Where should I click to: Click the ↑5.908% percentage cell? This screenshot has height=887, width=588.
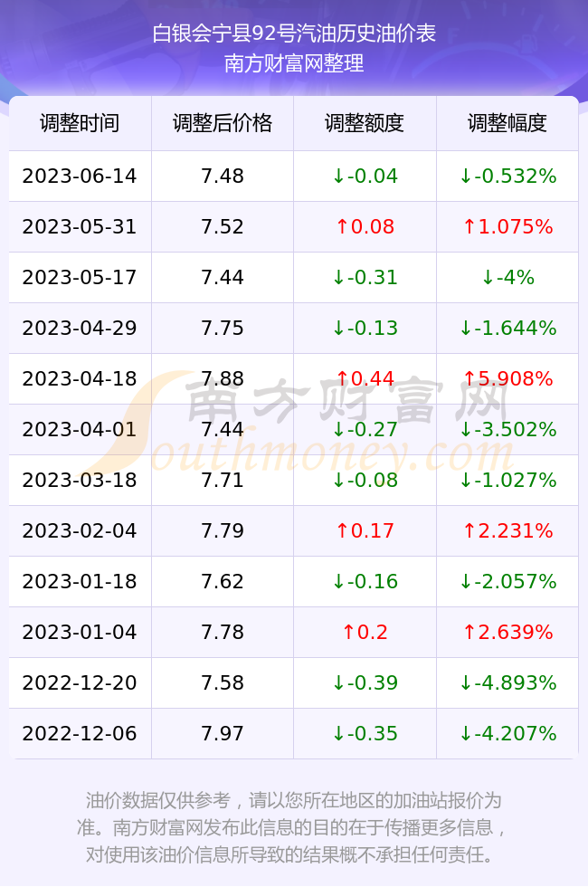tap(507, 378)
